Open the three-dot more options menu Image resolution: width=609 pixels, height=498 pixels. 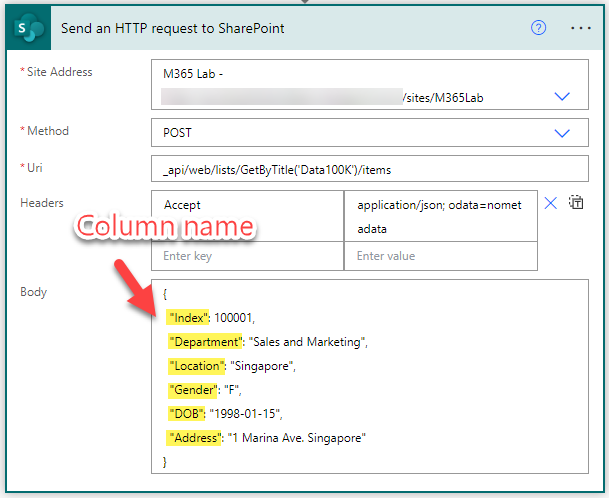(581, 28)
